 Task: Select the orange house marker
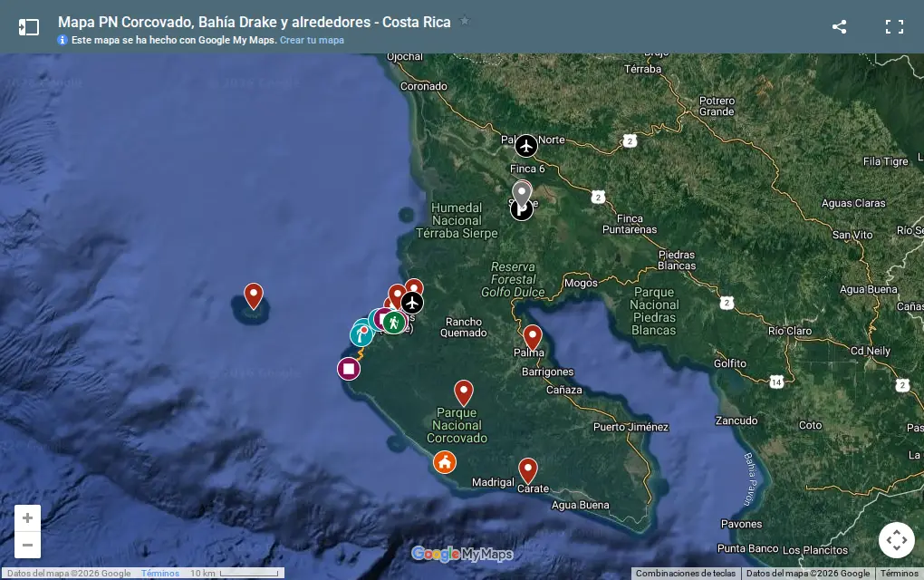pyautogui.click(x=444, y=462)
